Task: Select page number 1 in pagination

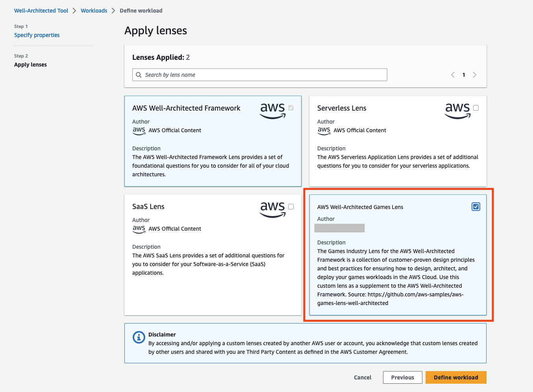Action: pos(464,75)
